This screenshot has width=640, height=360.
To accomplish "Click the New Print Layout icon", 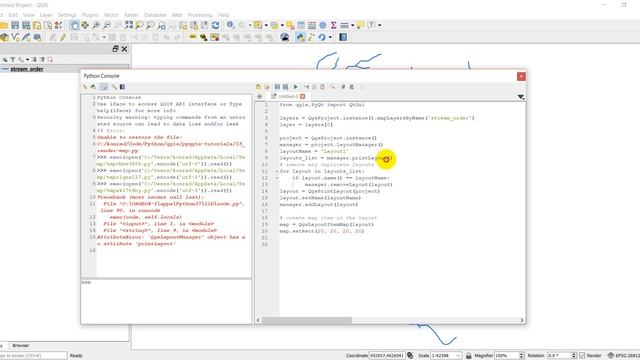I will coord(37,25).
